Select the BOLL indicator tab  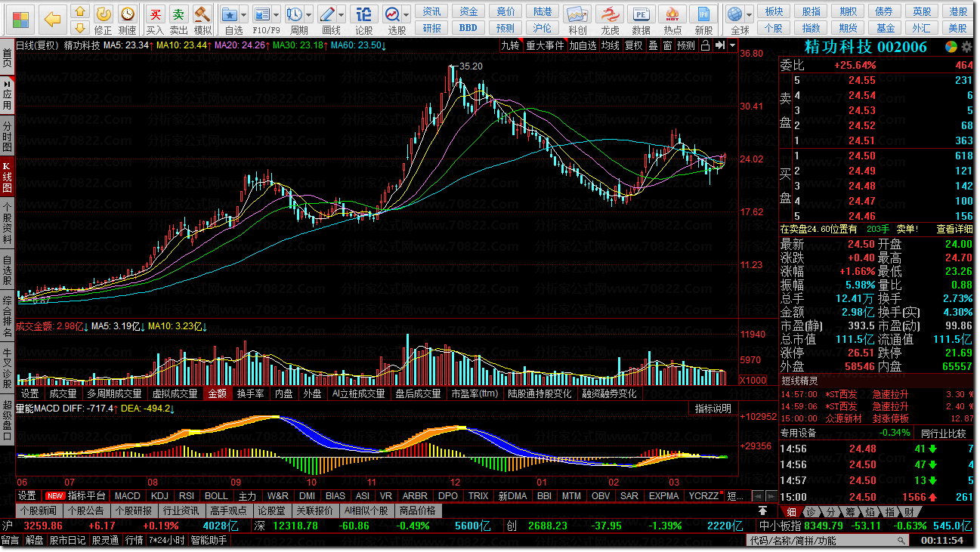click(216, 496)
